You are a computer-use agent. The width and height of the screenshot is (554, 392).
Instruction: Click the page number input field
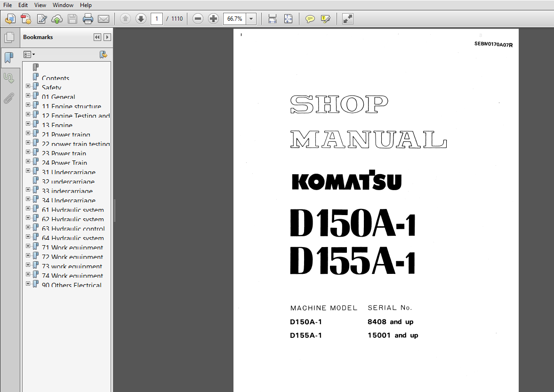(x=157, y=19)
